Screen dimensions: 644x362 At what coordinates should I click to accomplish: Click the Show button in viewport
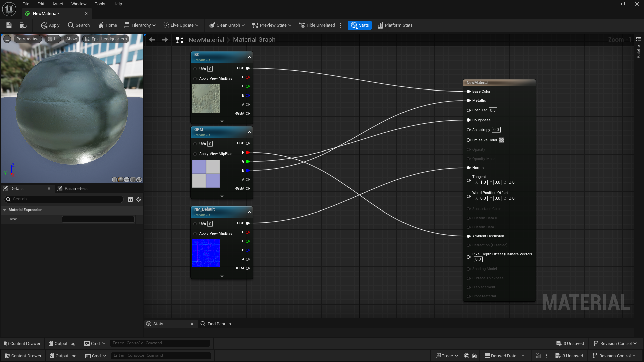click(71, 39)
